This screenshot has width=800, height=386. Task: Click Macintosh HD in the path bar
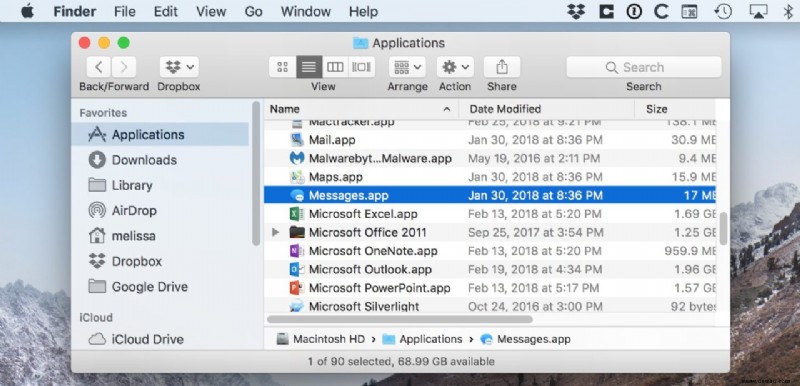click(x=320, y=339)
